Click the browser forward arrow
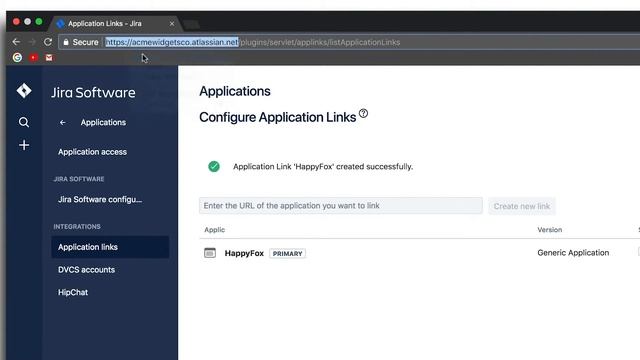Screen dimensions: 640x360 (x=32, y=42)
